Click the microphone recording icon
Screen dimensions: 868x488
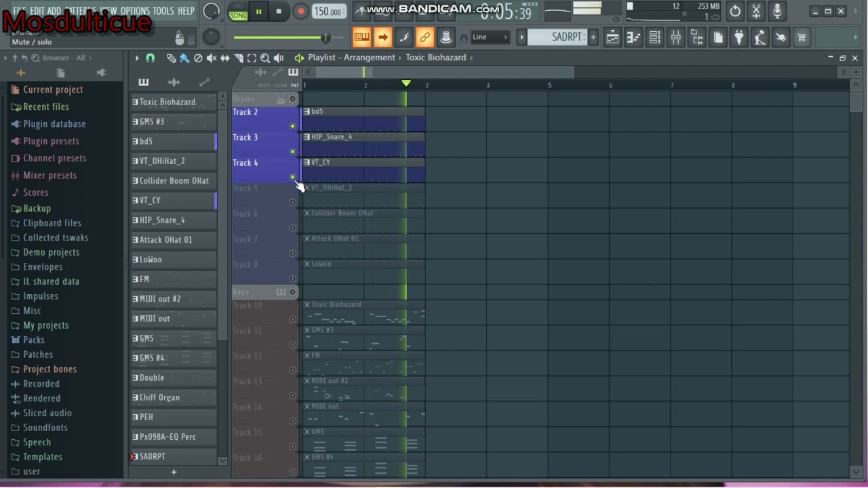(777, 11)
